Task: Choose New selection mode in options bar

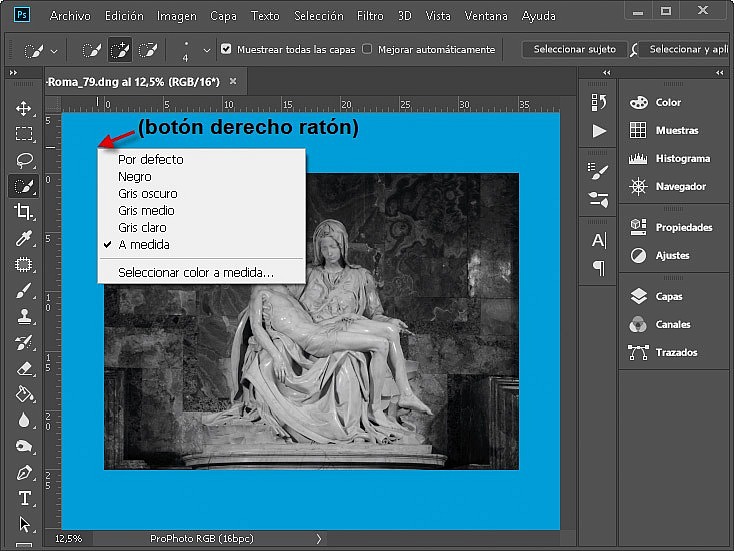Action: click(91, 50)
